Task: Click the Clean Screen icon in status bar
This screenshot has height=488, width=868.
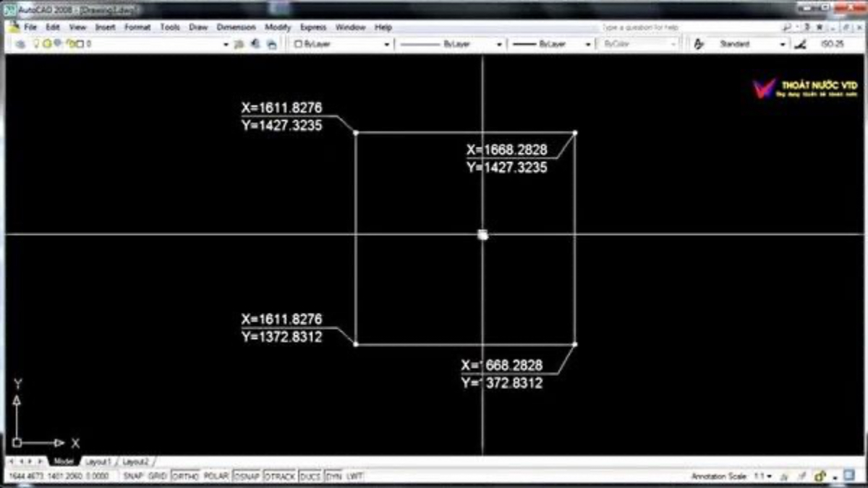Action: [x=848, y=476]
